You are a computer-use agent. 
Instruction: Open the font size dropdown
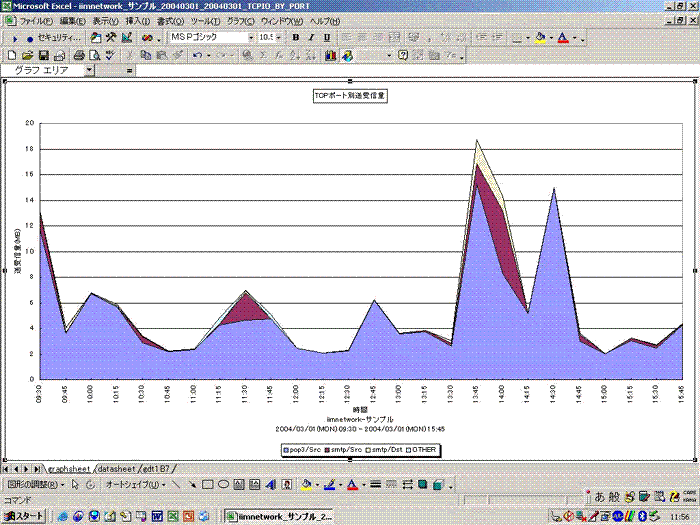tap(281, 37)
